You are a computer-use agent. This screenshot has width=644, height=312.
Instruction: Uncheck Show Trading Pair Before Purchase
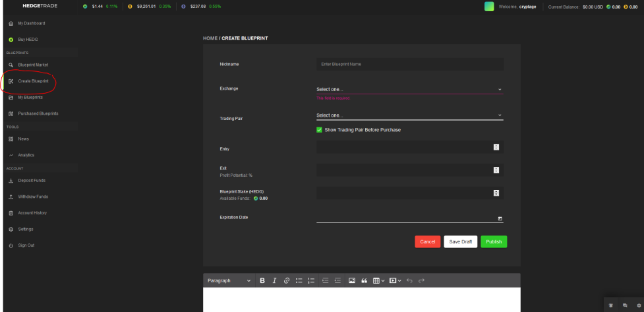click(319, 130)
